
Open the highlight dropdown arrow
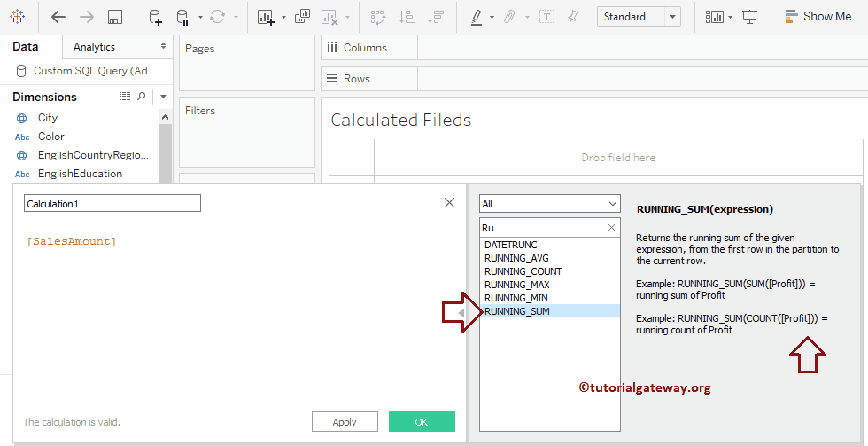tap(492, 17)
